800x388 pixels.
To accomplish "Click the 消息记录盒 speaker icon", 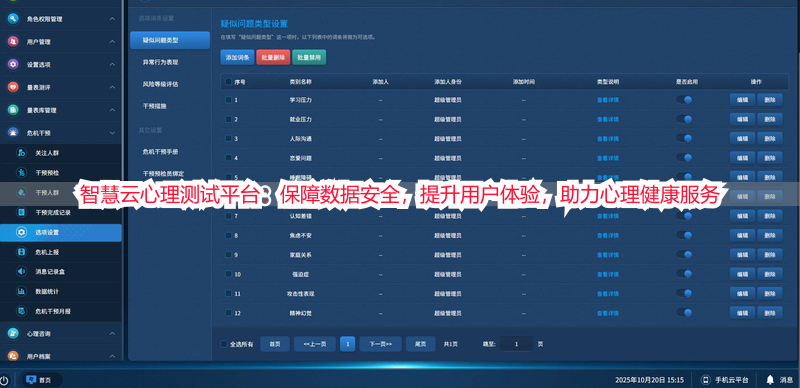I will (x=21, y=272).
